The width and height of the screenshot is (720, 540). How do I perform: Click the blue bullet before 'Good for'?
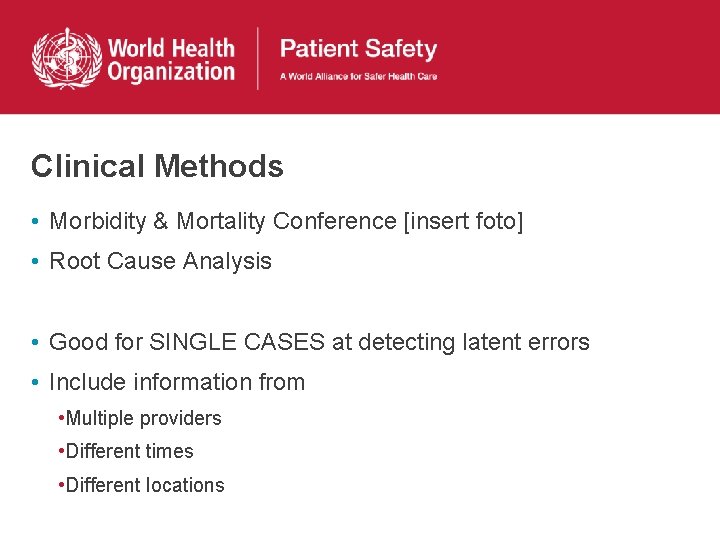click(x=35, y=342)
